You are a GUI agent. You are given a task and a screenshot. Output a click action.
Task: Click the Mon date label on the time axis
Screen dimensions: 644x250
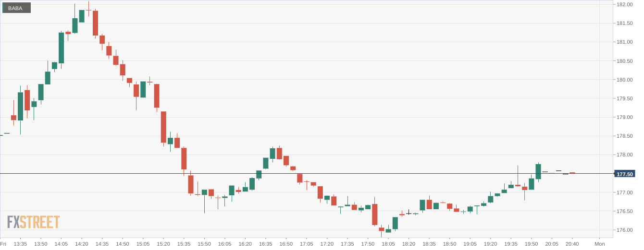pyautogui.click(x=599, y=244)
